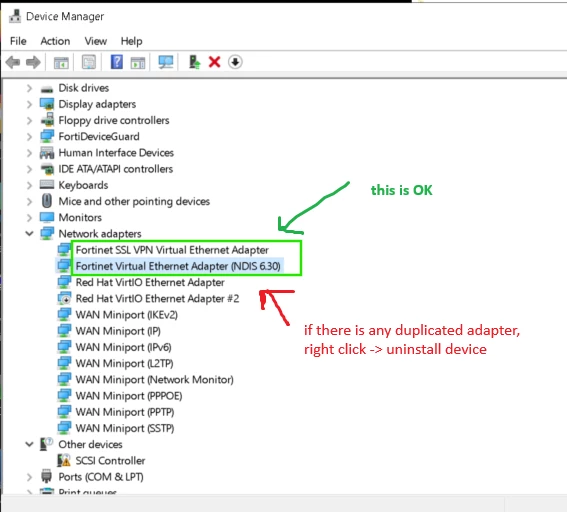The width and height of the screenshot is (567, 512).
Task: Click the blue question mark Help icon
Action: 116,62
